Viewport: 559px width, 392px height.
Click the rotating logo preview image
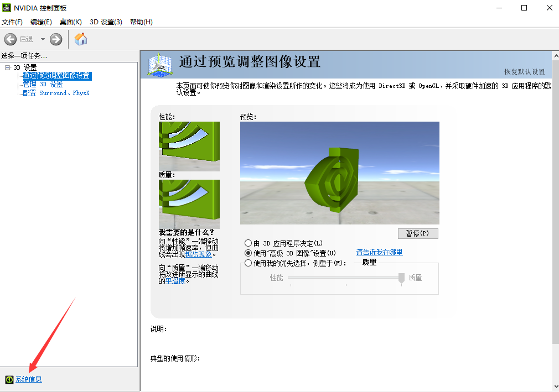coord(340,173)
